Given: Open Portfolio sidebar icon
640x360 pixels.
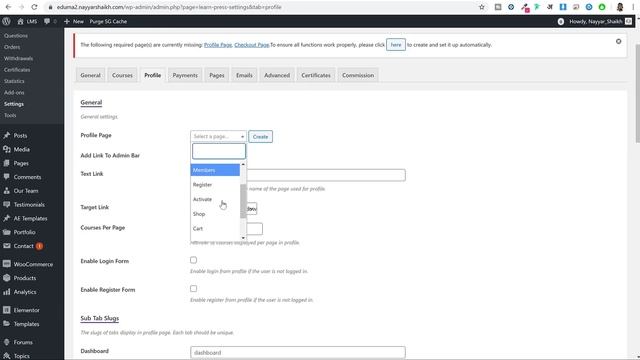Looking at the screenshot, I should [x=7, y=232].
